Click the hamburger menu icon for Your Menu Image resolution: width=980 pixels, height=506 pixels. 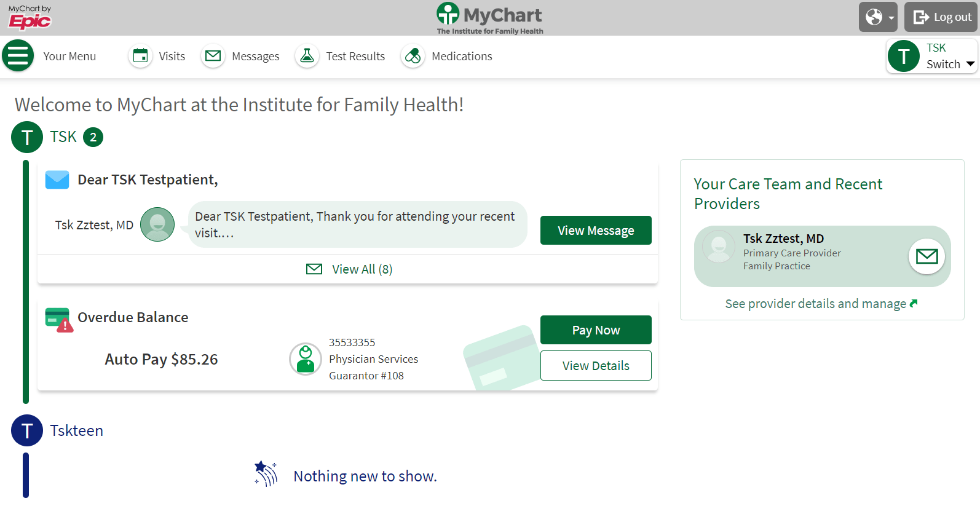click(18, 55)
